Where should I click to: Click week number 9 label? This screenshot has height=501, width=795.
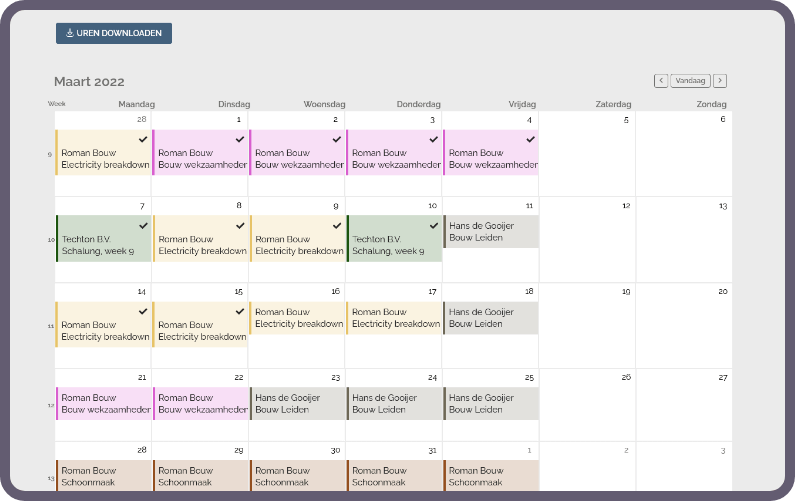point(50,154)
